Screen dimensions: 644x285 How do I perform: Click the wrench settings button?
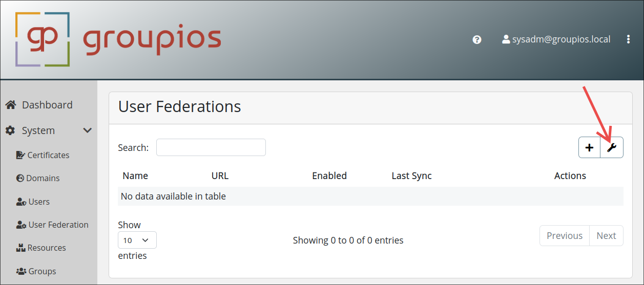[611, 147]
